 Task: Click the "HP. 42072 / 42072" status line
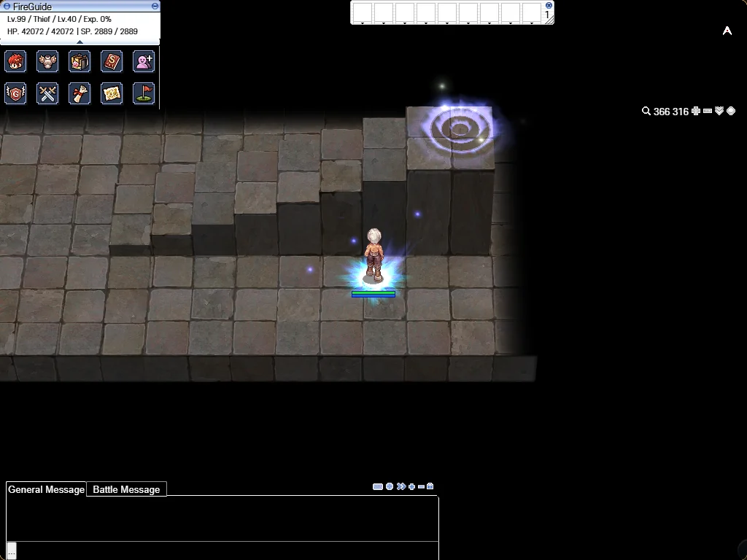tap(40, 31)
